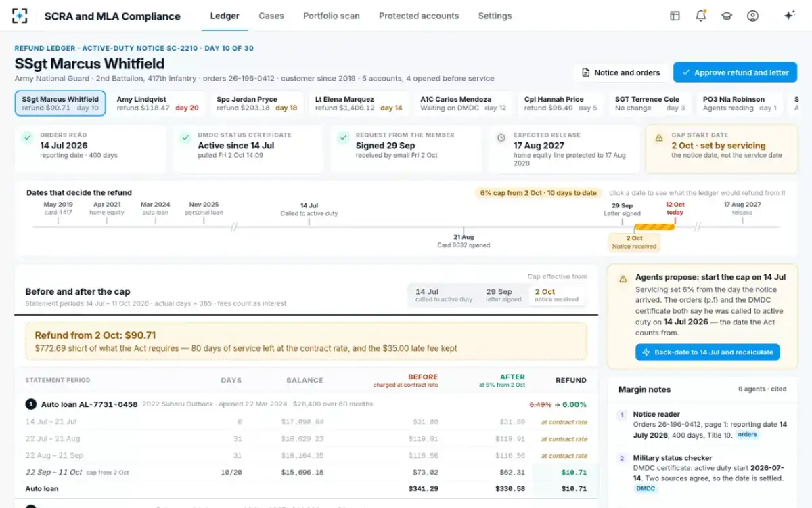Set cap effective from 2 Oct
This screenshot has height=508, width=812.
click(557, 295)
